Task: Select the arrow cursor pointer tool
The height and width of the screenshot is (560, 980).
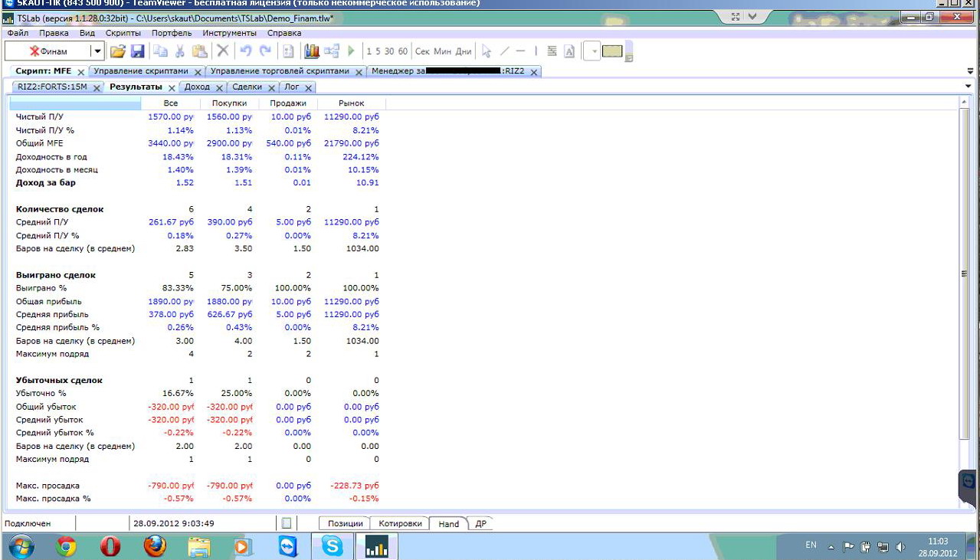Action: tap(486, 51)
